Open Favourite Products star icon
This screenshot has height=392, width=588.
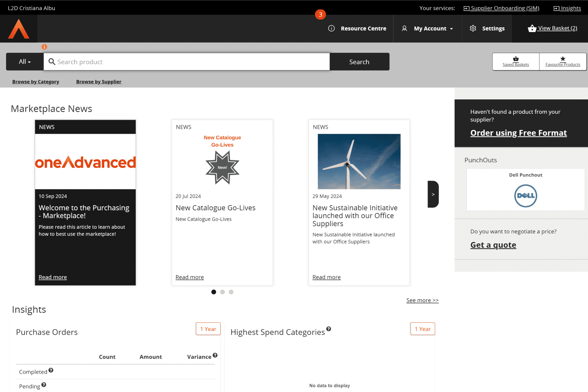point(563,59)
